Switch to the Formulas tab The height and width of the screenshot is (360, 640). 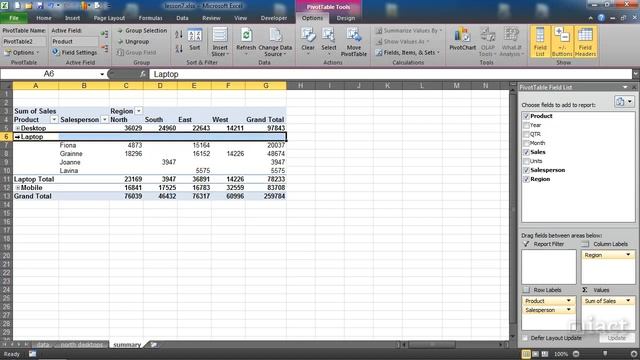pyautogui.click(x=150, y=18)
